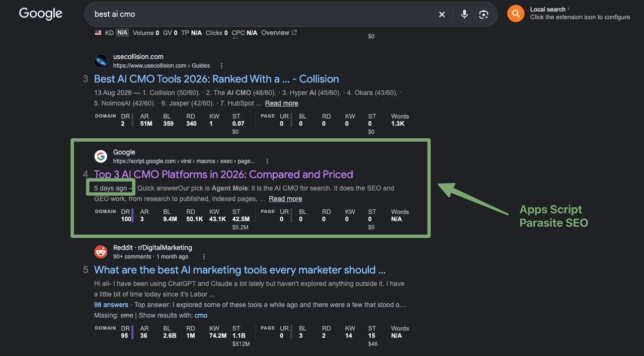Click the 'AR 51M' domain stat
The height and width of the screenshot is (356, 644).
point(146,120)
